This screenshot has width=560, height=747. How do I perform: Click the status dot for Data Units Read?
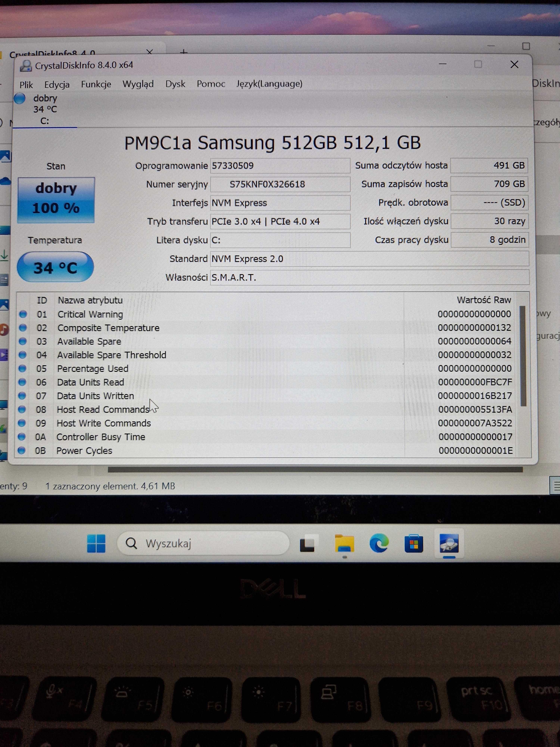pos(22,382)
